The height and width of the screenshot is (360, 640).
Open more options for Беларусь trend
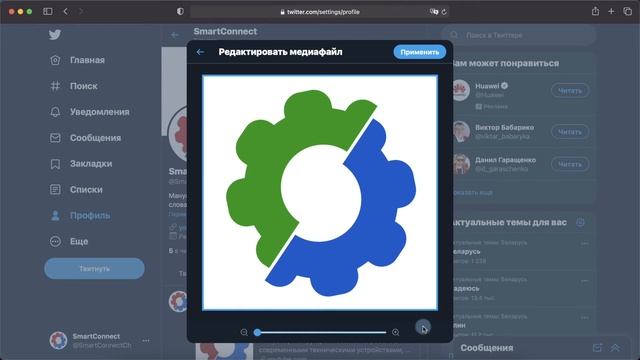pos(584,243)
